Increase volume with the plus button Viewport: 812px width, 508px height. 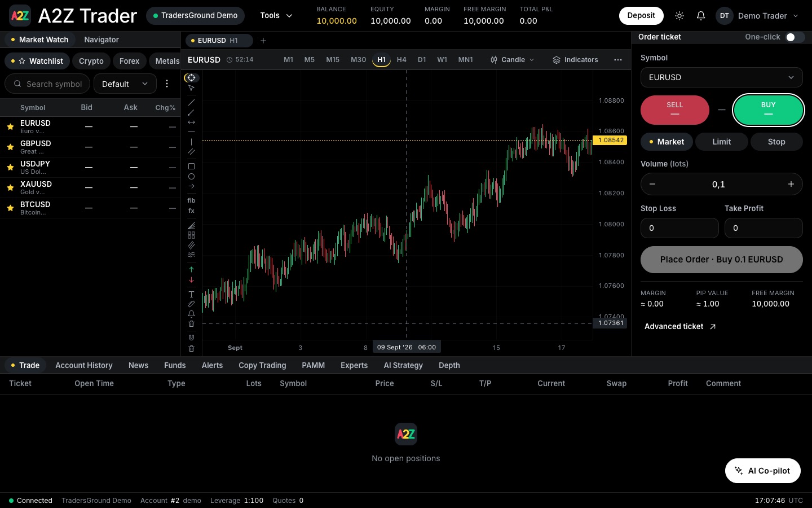point(791,184)
